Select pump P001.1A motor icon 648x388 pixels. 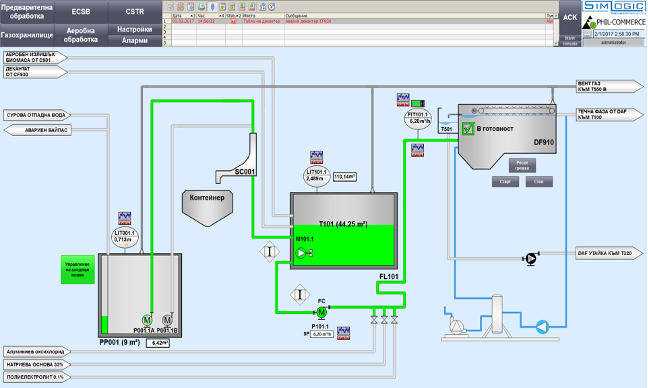[x=147, y=320]
